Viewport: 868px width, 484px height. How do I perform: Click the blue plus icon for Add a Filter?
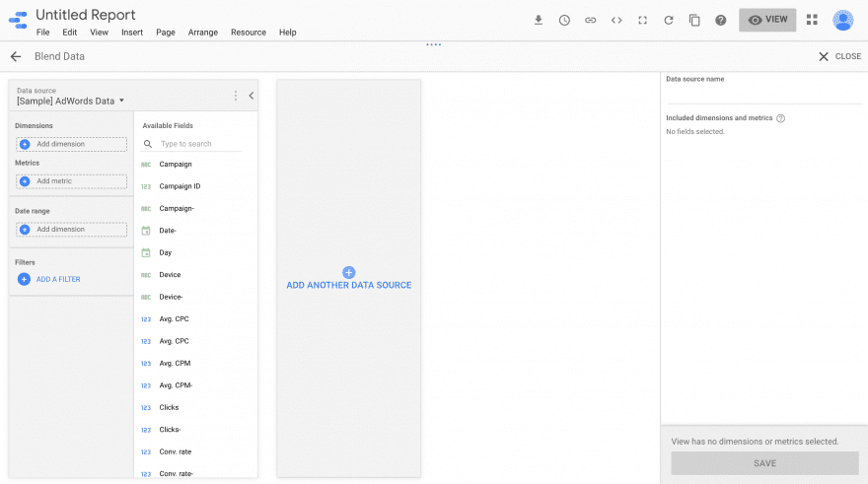[x=24, y=279]
